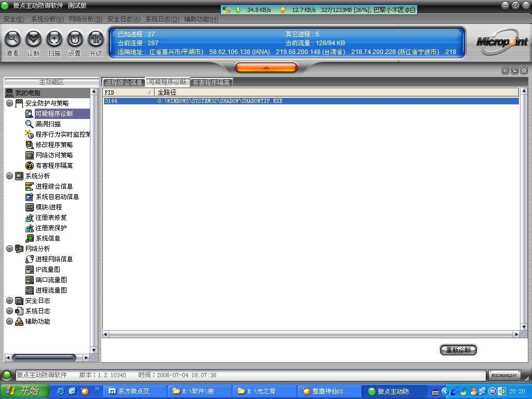Click the 诊断 (Diagnose) toolbar icon
This screenshot has height=399, width=532.
tap(33, 39)
